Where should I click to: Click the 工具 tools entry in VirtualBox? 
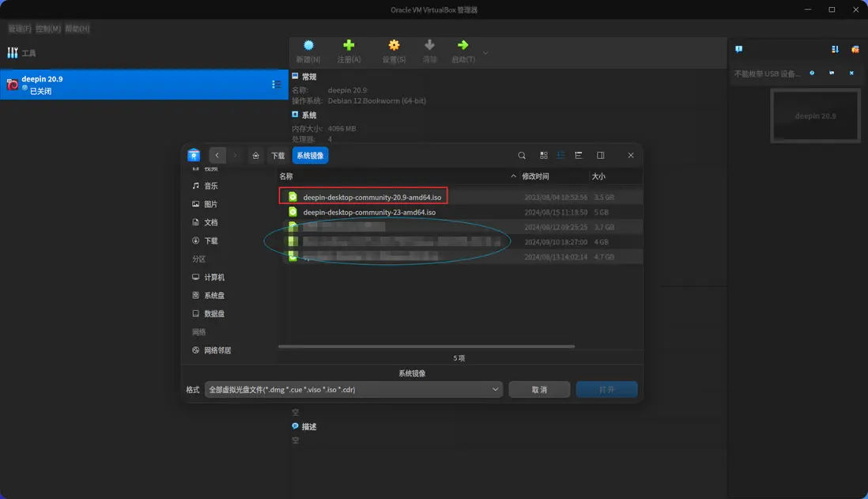click(22, 53)
